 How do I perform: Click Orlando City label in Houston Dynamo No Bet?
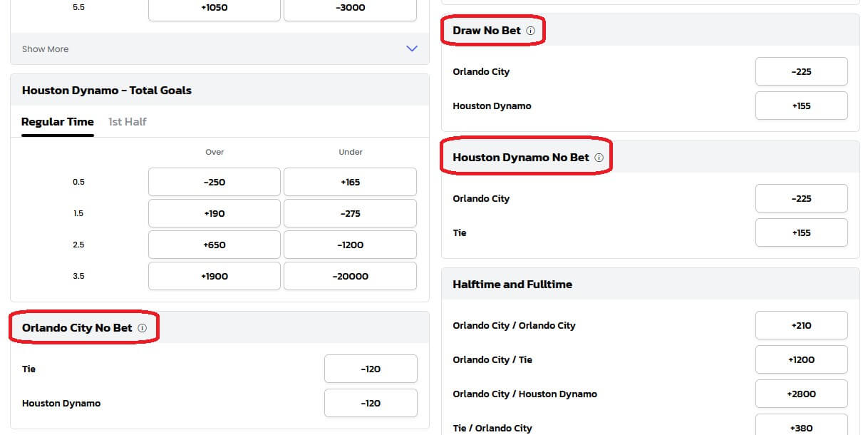[481, 198]
